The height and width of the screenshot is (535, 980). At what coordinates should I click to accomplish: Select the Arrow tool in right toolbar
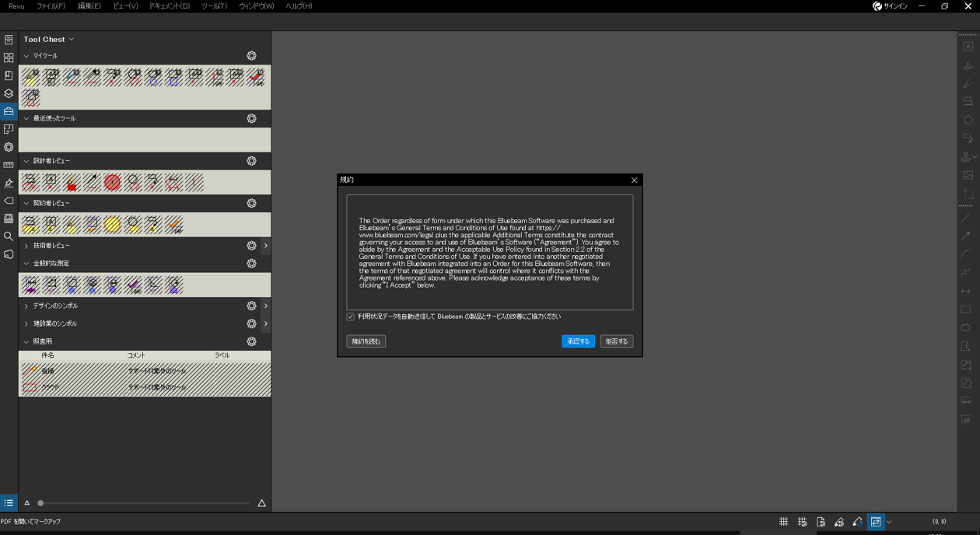[966, 236]
